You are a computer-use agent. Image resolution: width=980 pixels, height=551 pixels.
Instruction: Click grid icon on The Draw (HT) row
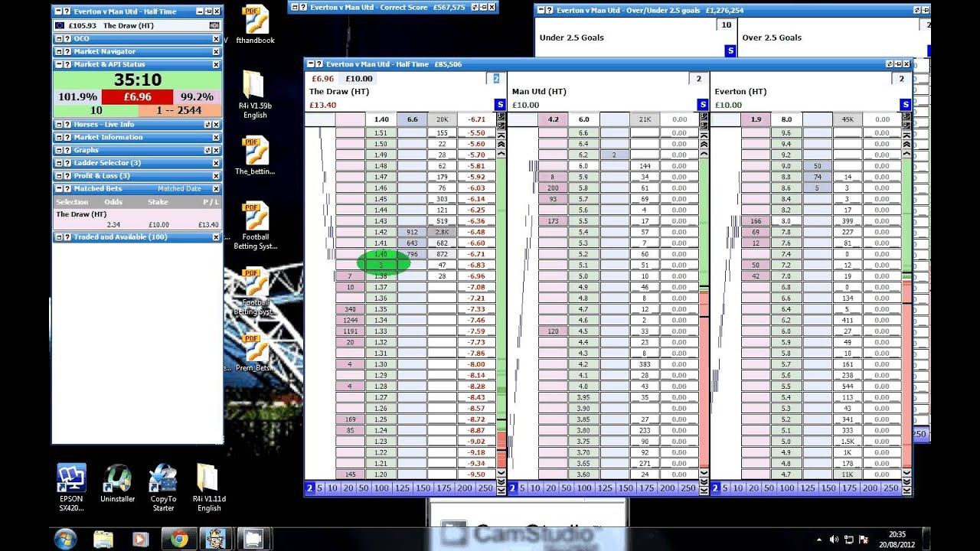click(x=214, y=25)
